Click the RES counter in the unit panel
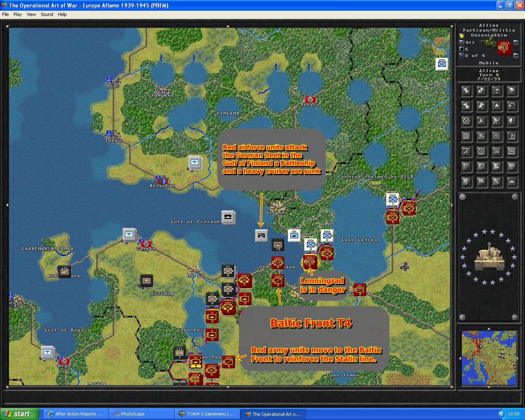The height and width of the screenshot is (420, 525). [x=504, y=48]
